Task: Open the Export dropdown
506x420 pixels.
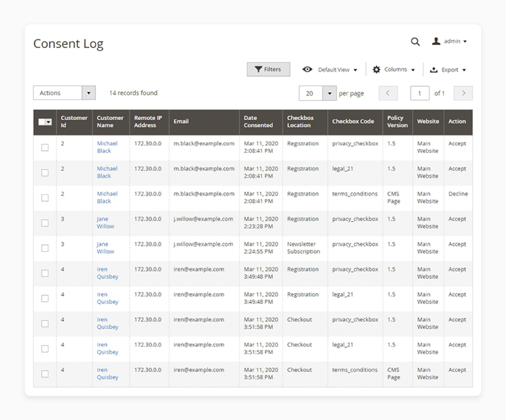Action: pos(448,70)
